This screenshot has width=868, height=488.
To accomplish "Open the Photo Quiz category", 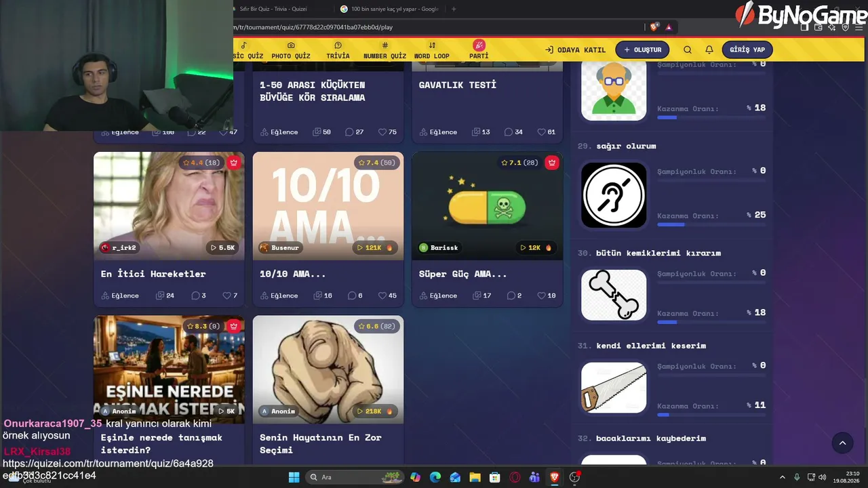I will (291, 50).
